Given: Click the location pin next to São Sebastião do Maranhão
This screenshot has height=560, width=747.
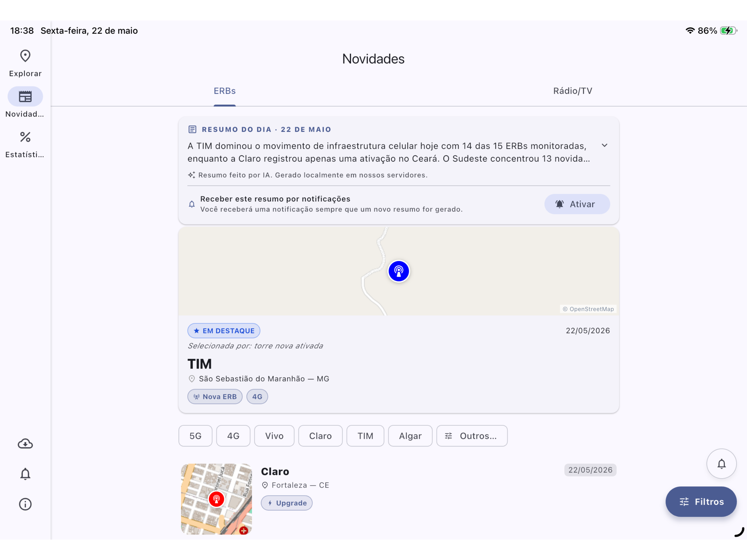Looking at the screenshot, I should point(192,379).
